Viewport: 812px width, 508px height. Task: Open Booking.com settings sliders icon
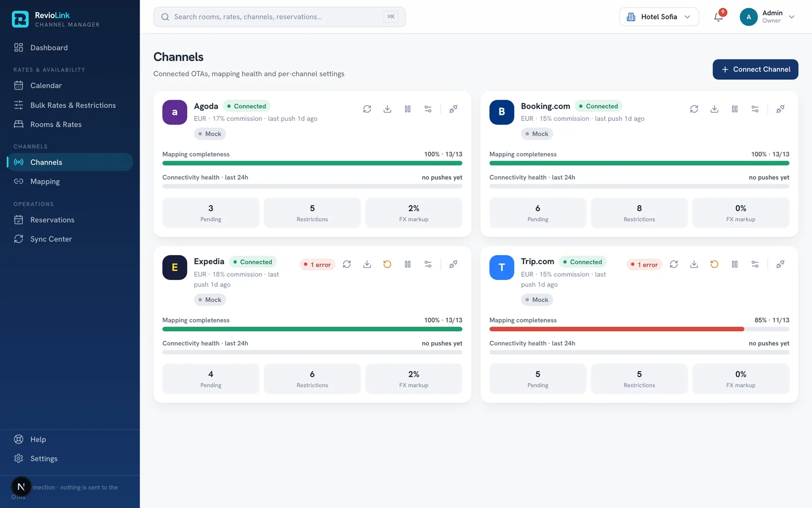coord(755,109)
